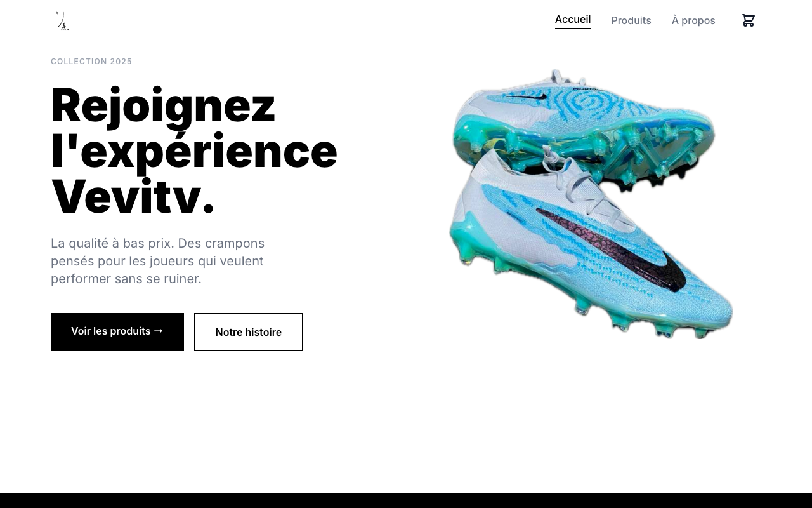
Task: Click the word Vevitv. in the headline
Action: point(133,197)
